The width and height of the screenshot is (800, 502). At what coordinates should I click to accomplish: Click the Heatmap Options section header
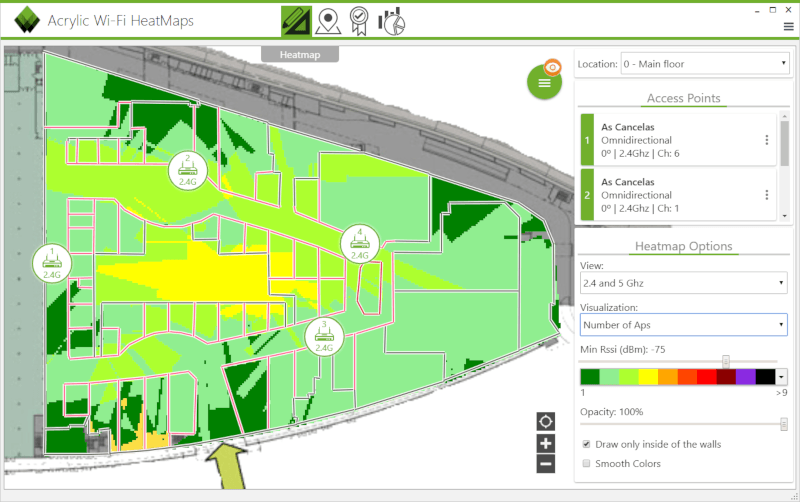coord(684,246)
